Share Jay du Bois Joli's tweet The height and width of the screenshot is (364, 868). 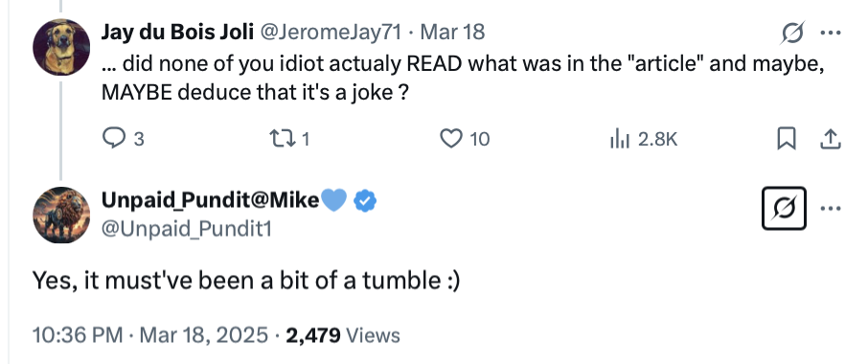[x=831, y=138]
